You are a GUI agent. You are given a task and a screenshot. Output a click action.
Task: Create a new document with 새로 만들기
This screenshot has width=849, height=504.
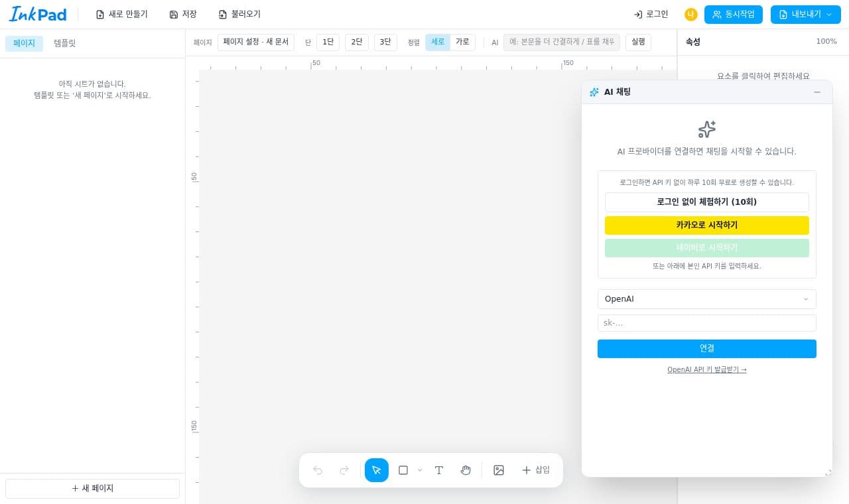point(122,14)
